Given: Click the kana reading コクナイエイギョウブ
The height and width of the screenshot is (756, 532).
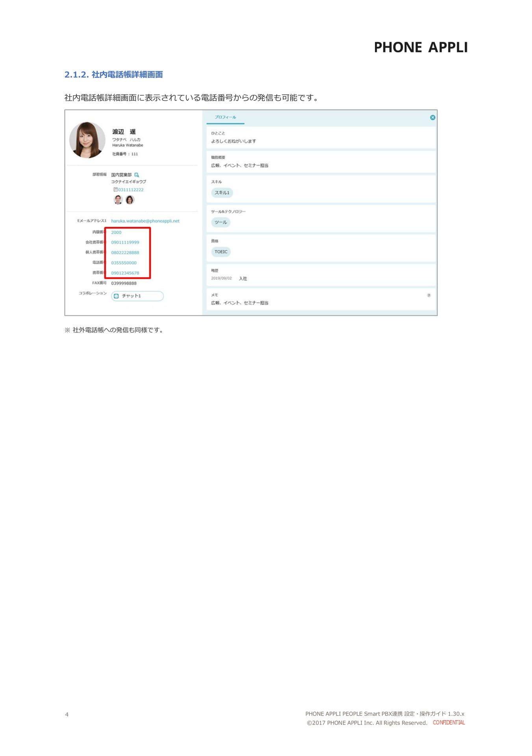Looking at the screenshot, I should point(128,182).
